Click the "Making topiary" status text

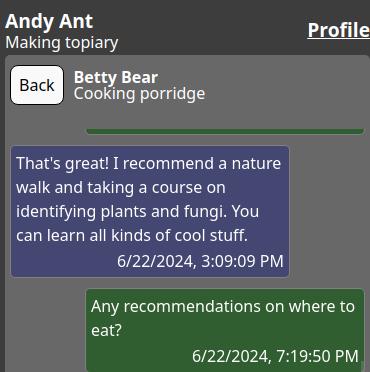coord(62,43)
